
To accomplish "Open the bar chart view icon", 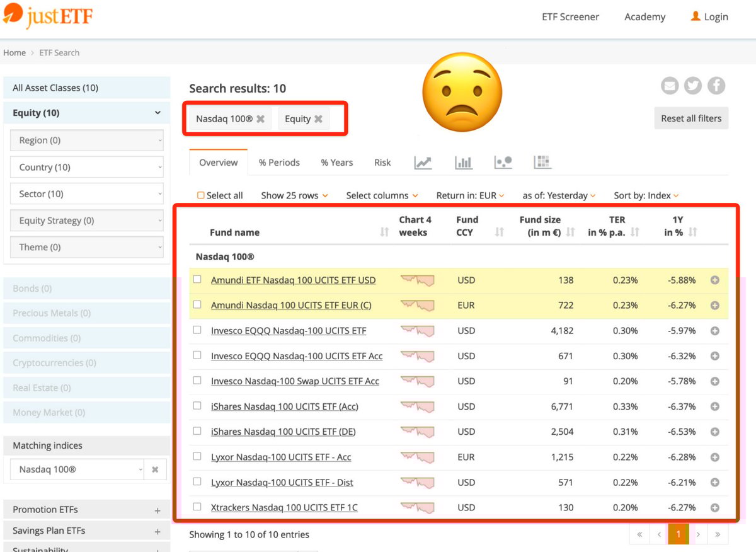I will pos(464,163).
